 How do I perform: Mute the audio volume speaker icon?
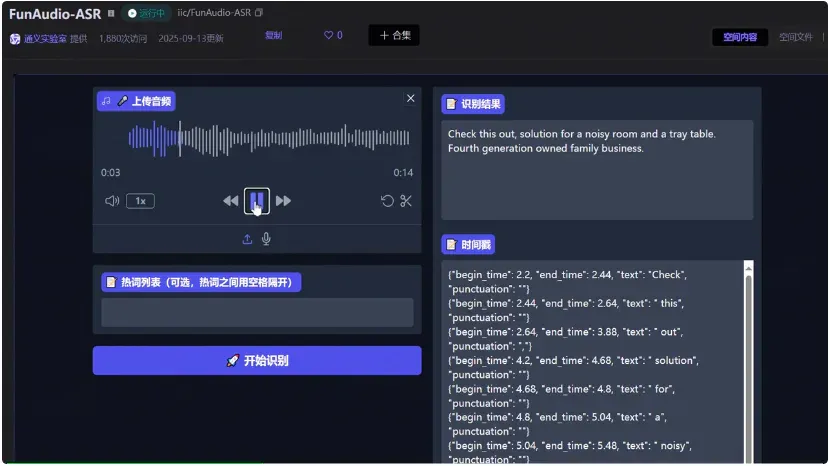(112, 201)
